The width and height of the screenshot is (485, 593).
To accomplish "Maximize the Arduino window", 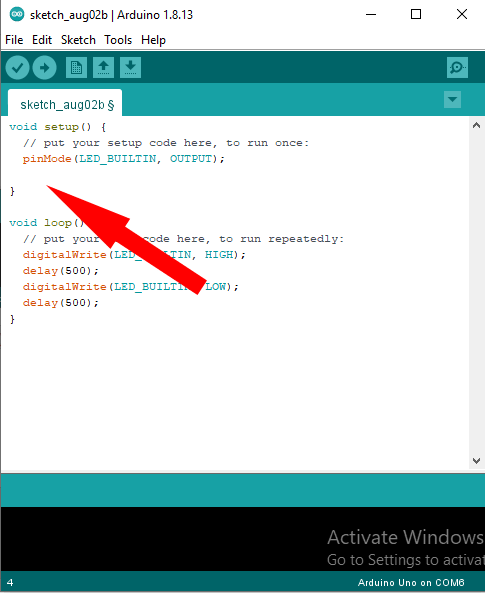I will [416, 14].
